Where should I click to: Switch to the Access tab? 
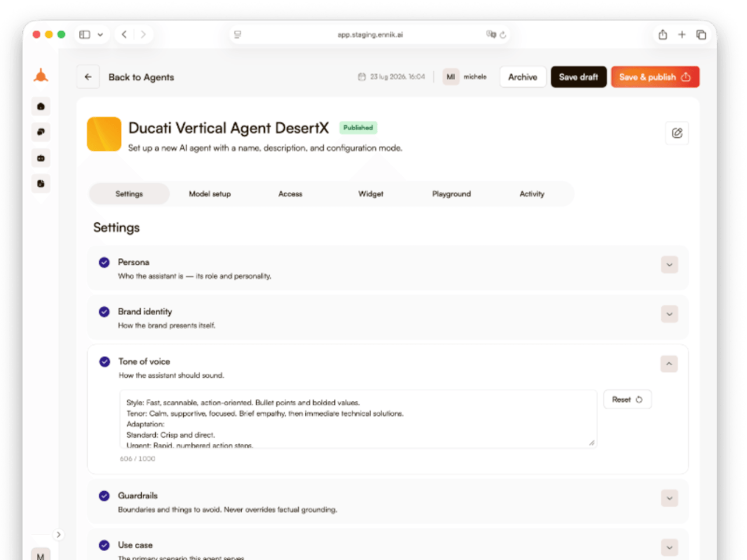click(290, 194)
